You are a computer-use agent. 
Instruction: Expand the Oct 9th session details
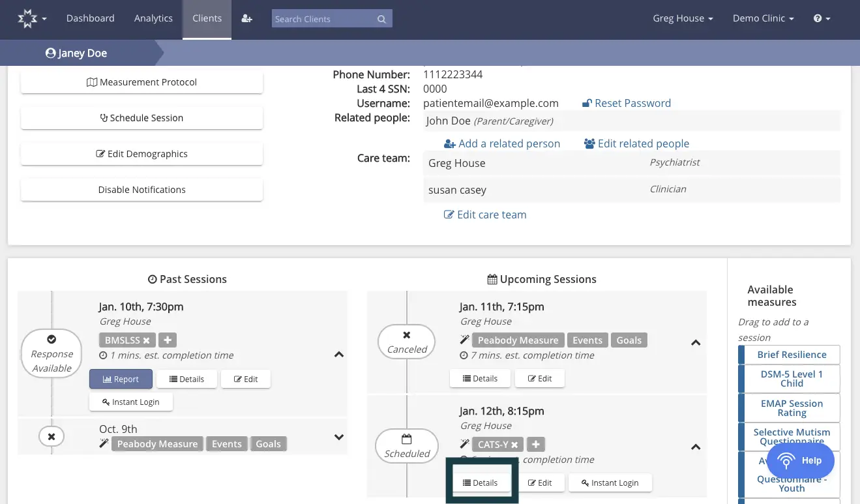pos(338,437)
